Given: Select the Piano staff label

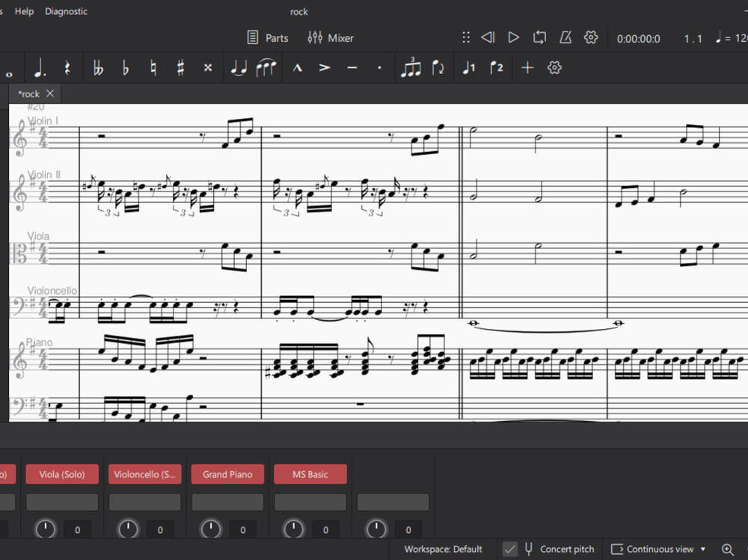Looking at the screenshot, I should 39,342.
